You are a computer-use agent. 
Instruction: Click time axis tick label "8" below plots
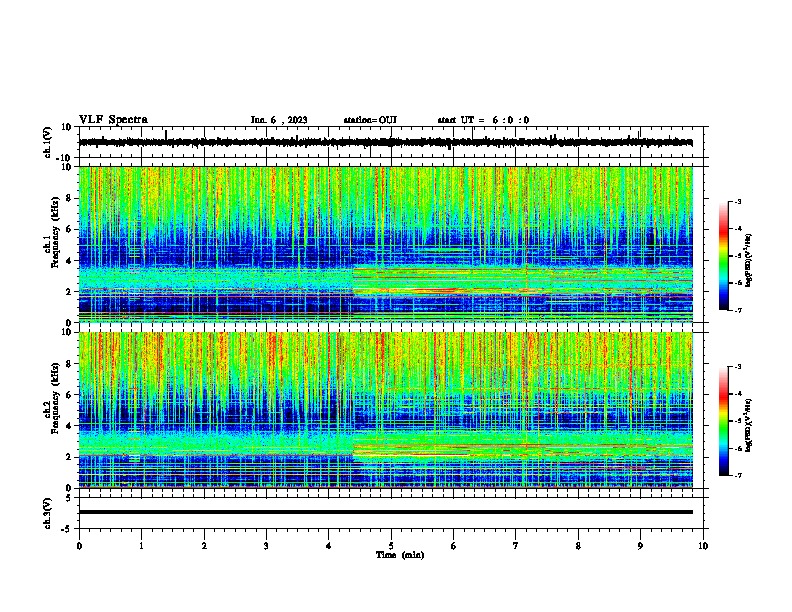[x=578, y=546]
